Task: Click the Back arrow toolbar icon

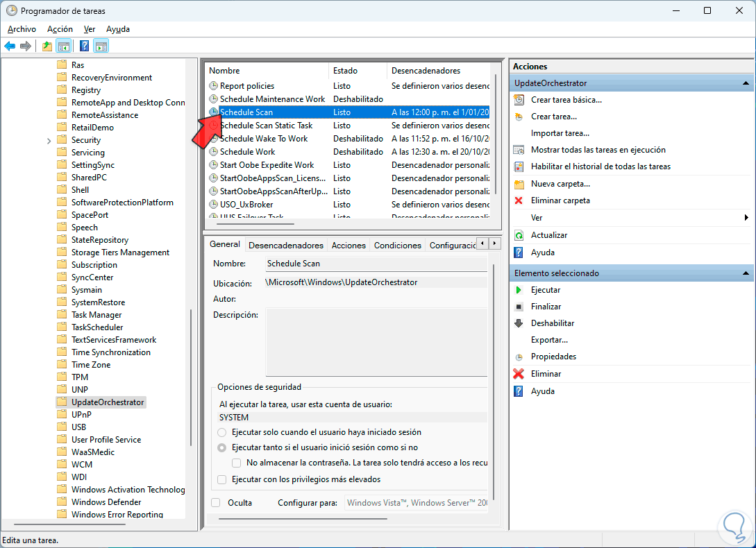Action: click(10, 46)
